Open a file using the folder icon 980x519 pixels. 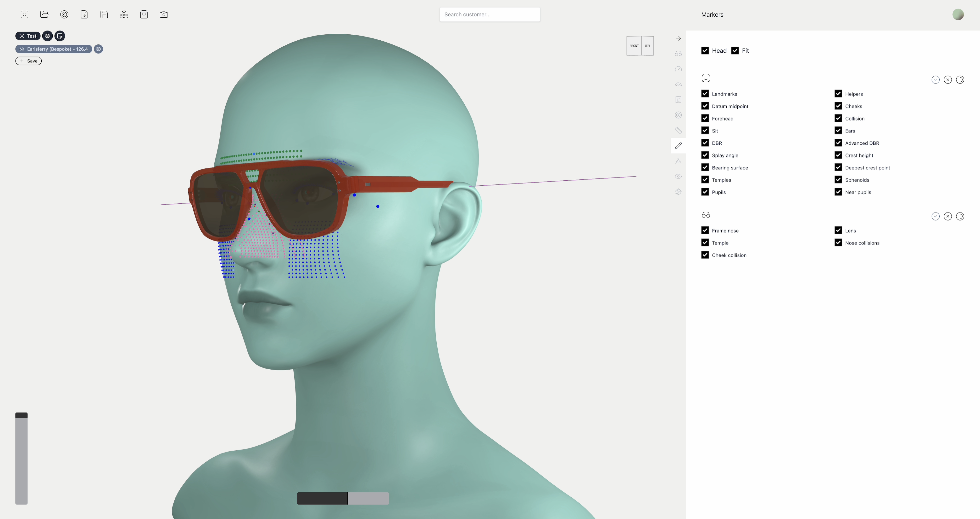pyautogui.click(x=45, y=14)
